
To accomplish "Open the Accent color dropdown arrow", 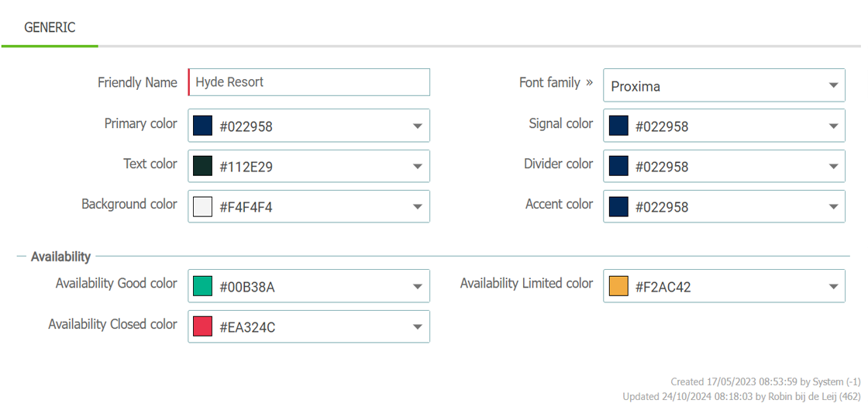I will 833,207.
